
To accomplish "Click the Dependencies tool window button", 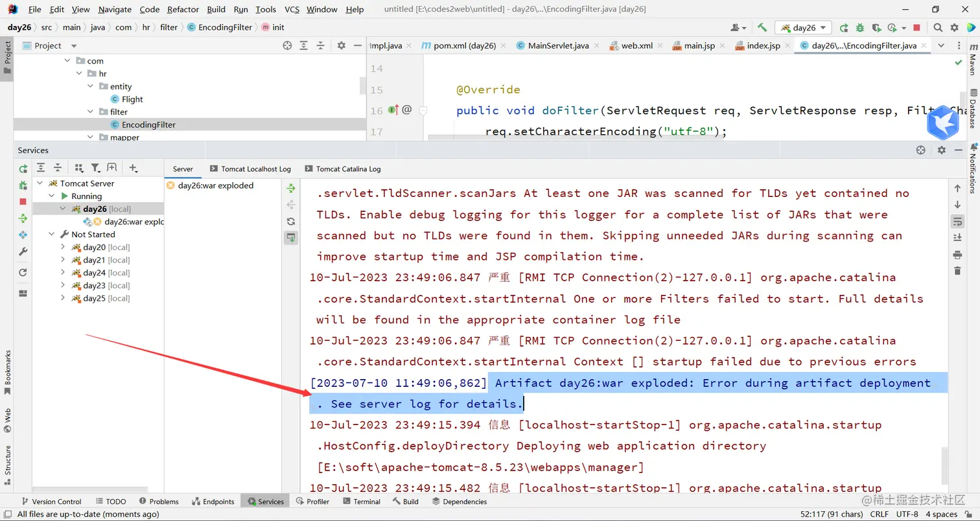I will 460,502.
